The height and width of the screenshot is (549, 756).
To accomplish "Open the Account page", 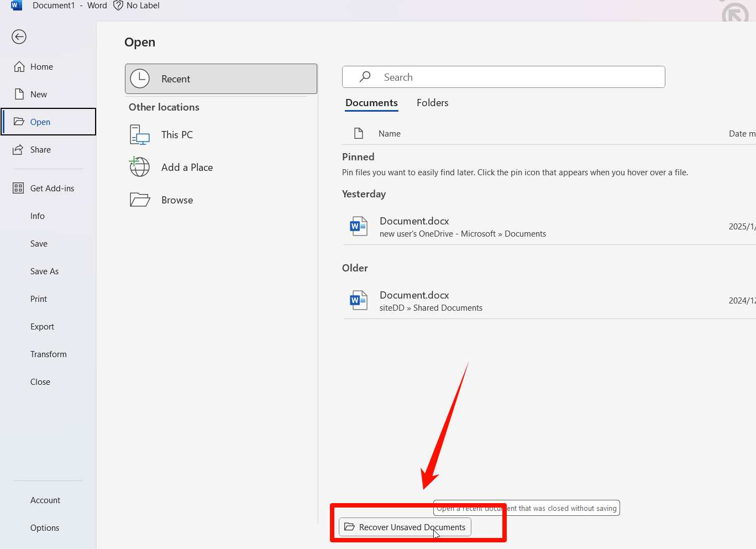I will pyautogui.click(x=45, y=500).
